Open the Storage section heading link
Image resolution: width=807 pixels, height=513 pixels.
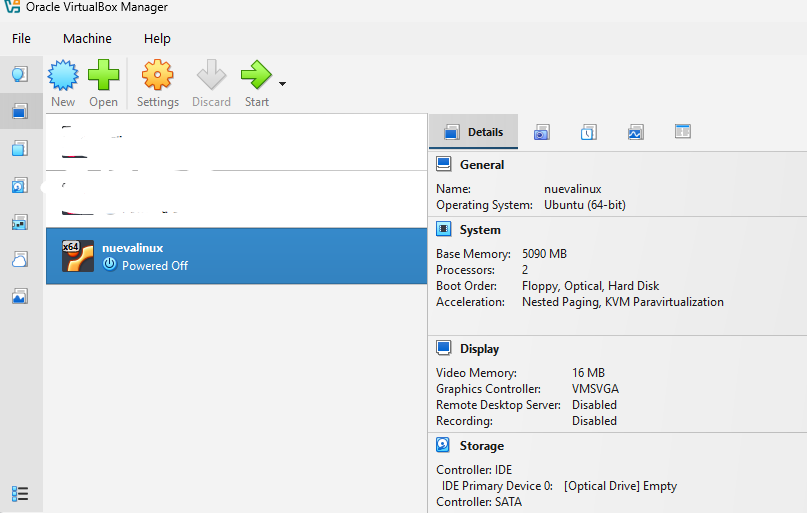pos(482,446)
